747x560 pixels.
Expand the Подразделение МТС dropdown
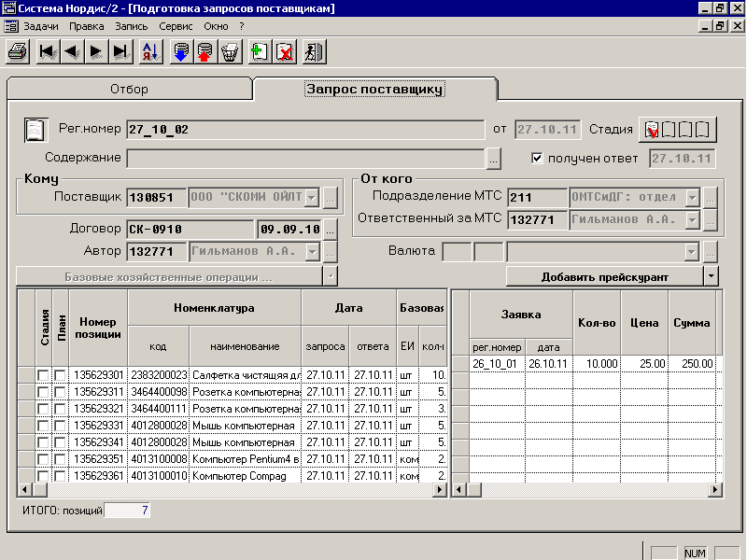[692, 197]
